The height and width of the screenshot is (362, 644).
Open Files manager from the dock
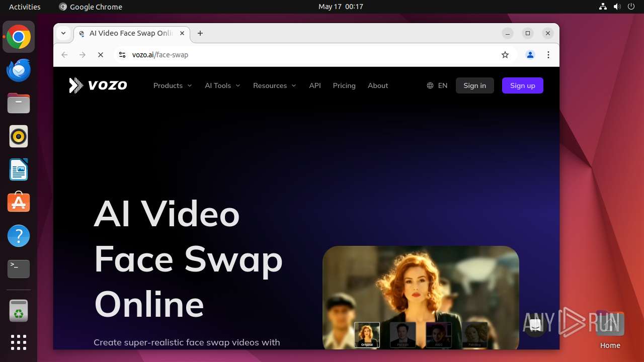[19, 103]
